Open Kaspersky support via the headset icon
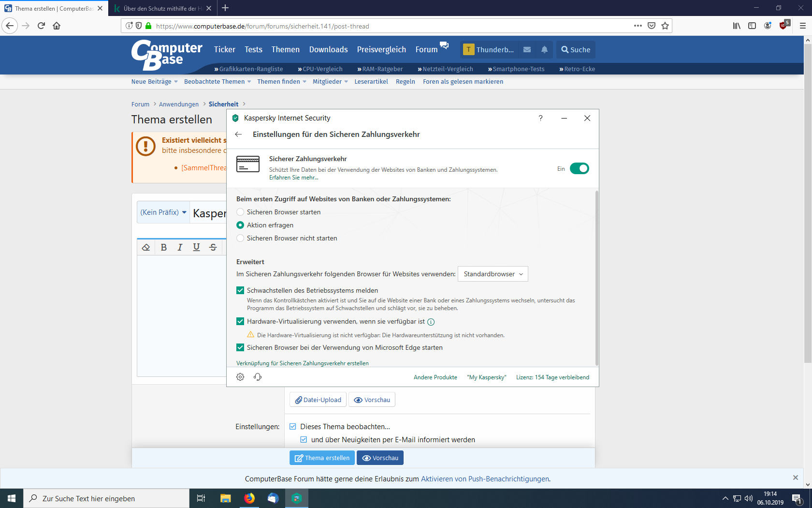This screenshot has height=508, width=812. click(x=258, y=377)
